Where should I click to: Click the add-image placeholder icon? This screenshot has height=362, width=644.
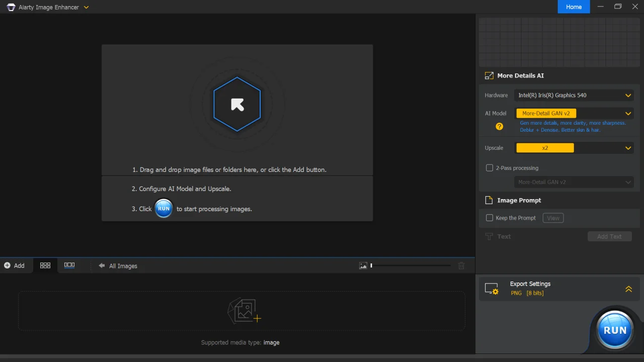[x=244, y=311]
